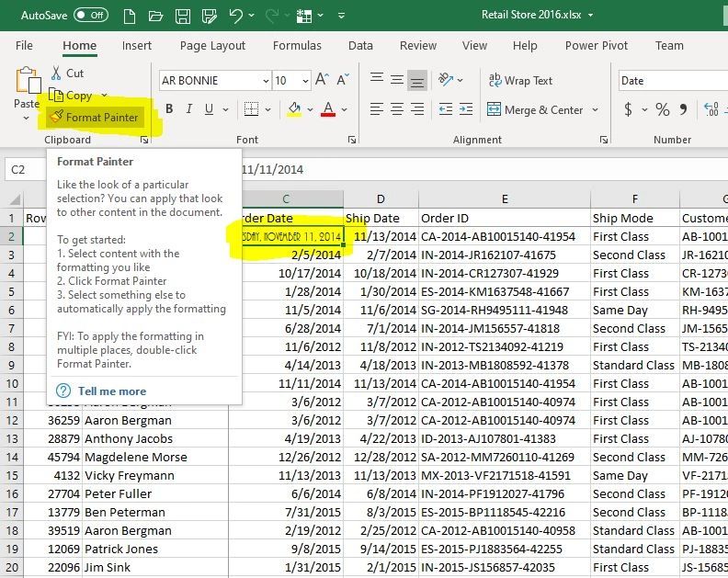Apply the comma style

683,109
